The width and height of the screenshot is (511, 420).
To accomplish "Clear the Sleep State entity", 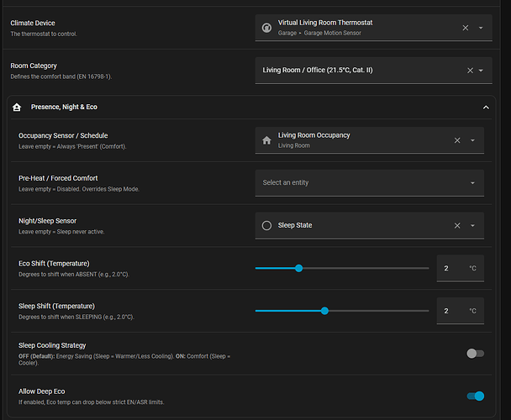I will coord(457,225).
